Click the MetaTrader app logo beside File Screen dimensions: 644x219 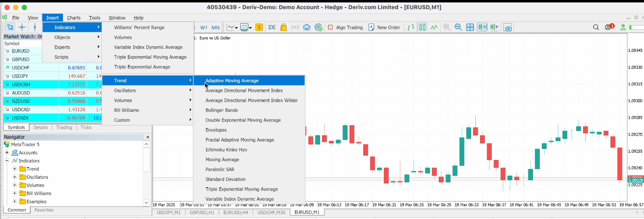point(5,17)
